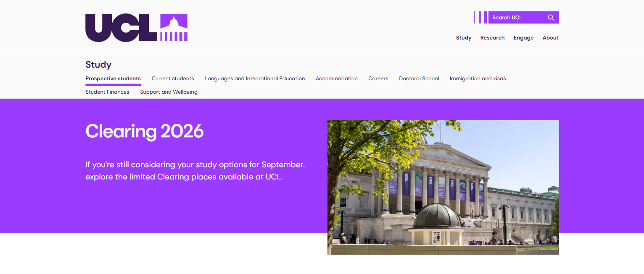Click the purple vertical stripes beside search
644x274 pixels.
pos(480,18)
